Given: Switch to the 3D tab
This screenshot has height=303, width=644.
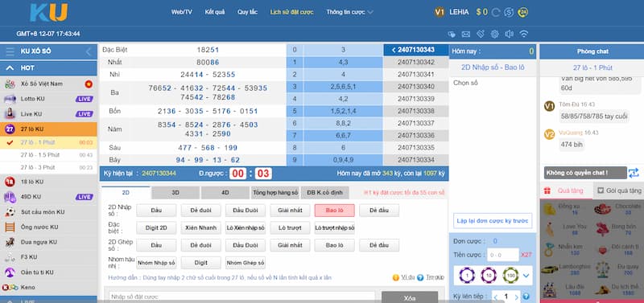Looking at the screenshot, I should tap(175, 193).
